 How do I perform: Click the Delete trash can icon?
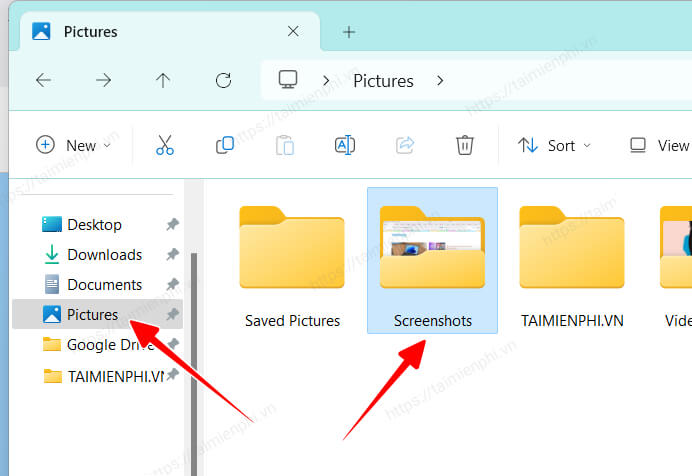point(464,145)
